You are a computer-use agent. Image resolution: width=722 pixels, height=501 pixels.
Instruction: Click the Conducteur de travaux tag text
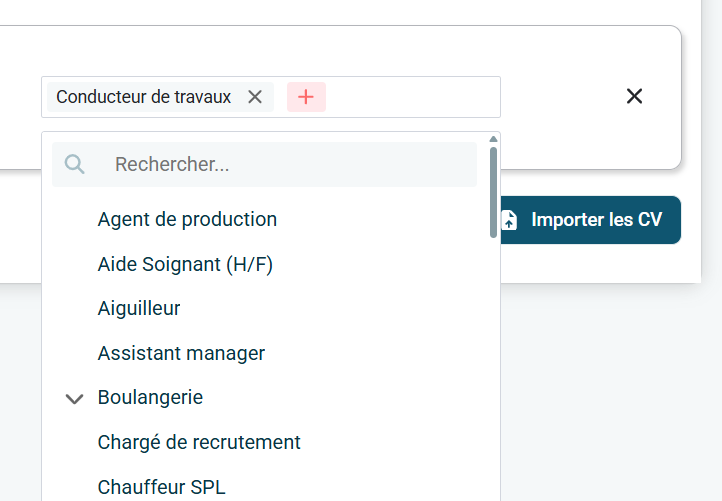point(144,97)
